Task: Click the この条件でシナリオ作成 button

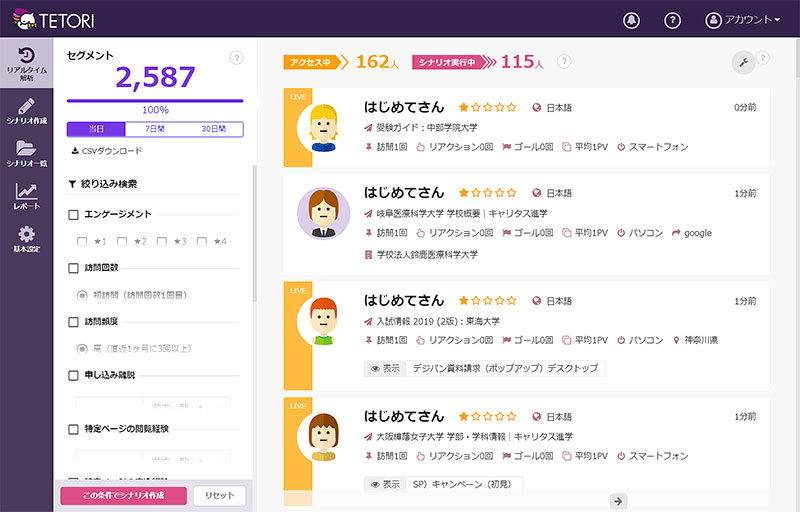Action: pyautogui.click(x=123, y=496)
